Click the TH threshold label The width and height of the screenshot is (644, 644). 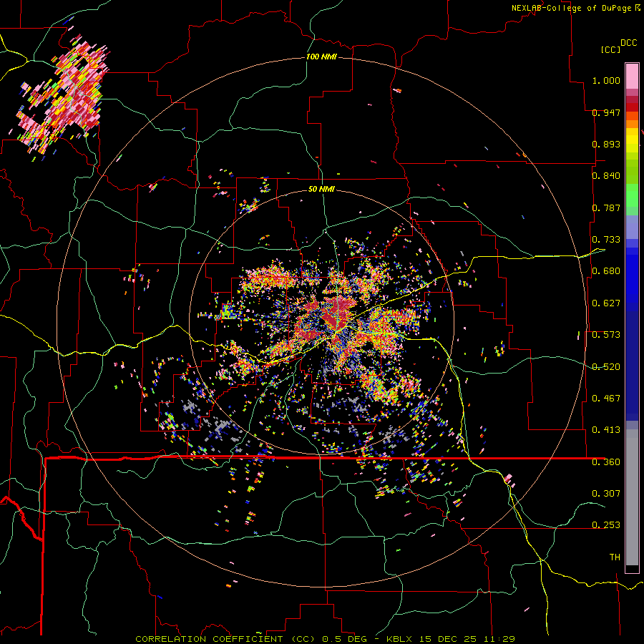pyautogui.click(x=615, y=557)
